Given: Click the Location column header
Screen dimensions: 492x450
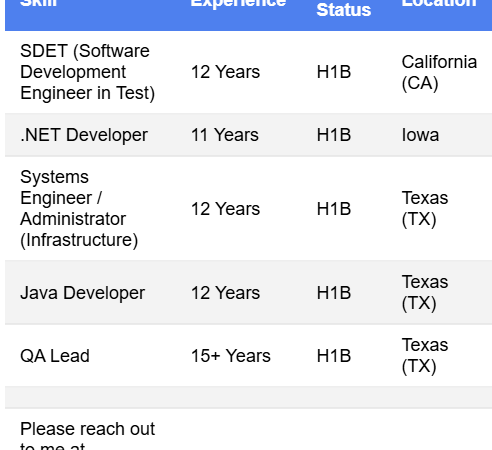Looking at the screenshot, I should [x=439, y=3].
